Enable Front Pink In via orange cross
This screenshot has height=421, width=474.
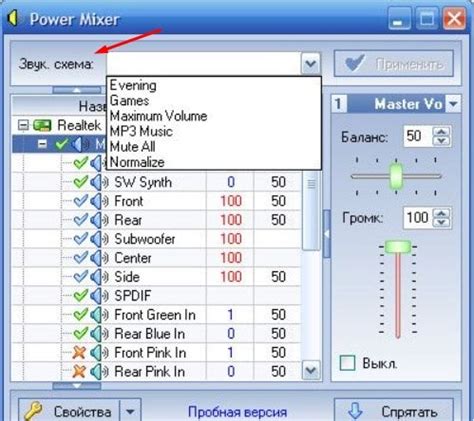coord(79,352)
